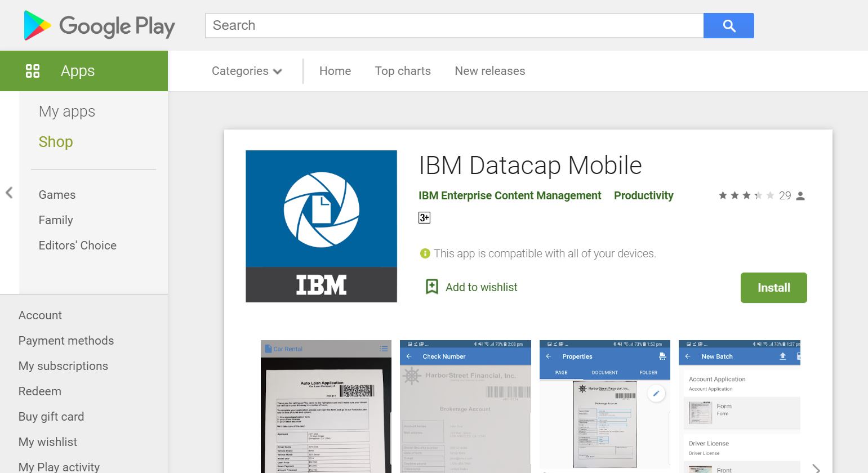Click the blue search magnifier button
This screenshot has width=868, height=473.
[x=729, y=26]
